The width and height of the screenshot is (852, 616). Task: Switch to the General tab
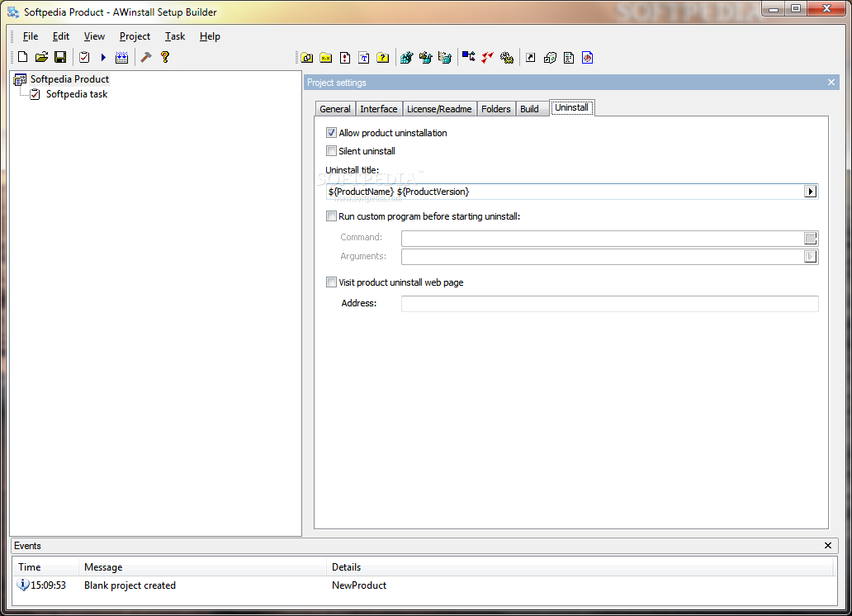click(x=334, y=109)
